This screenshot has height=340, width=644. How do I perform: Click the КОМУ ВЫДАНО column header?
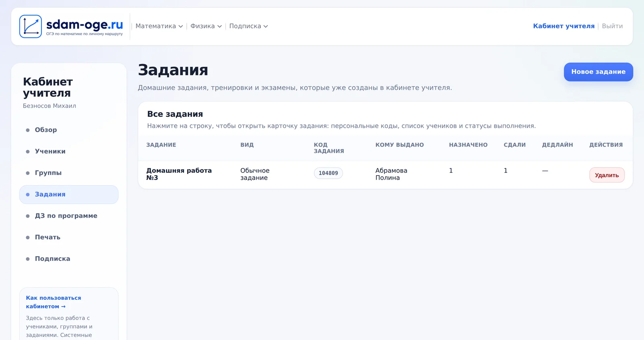[400, 145]
